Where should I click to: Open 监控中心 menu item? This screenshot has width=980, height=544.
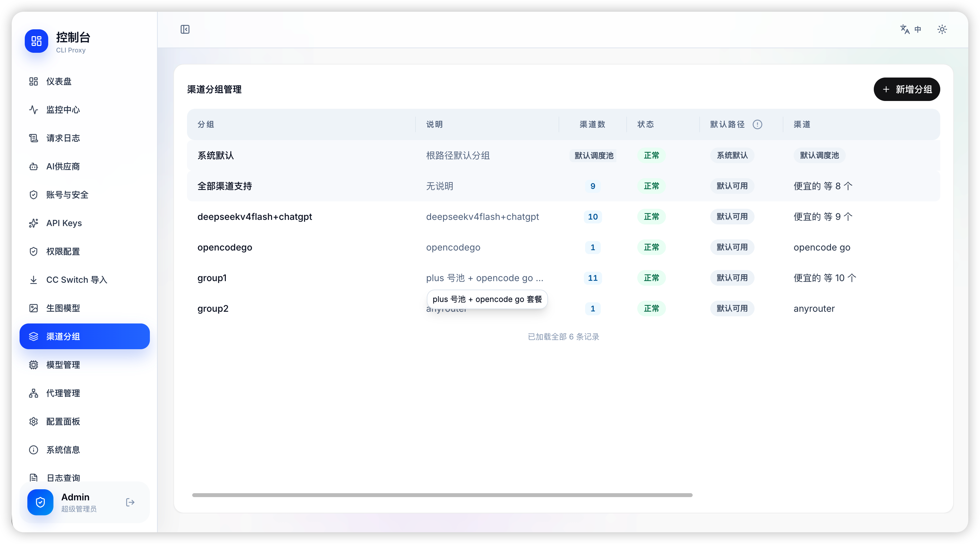pos(84,110)
